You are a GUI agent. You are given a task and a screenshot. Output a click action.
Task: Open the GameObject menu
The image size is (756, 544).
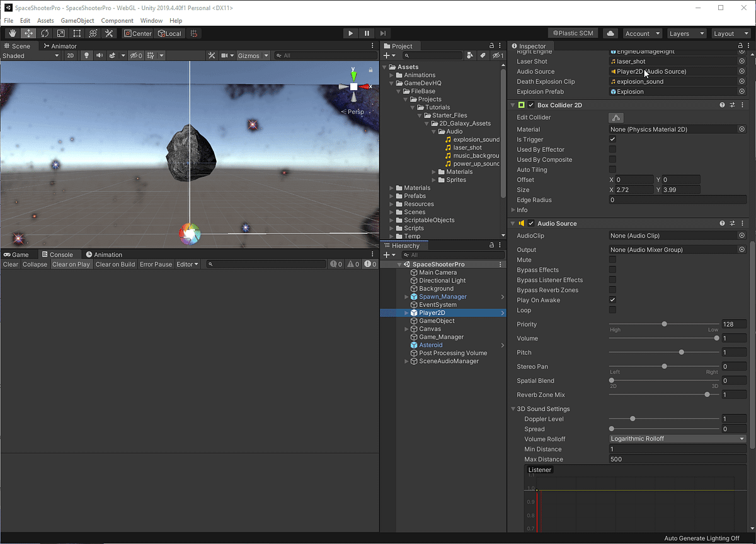(77, 20)
